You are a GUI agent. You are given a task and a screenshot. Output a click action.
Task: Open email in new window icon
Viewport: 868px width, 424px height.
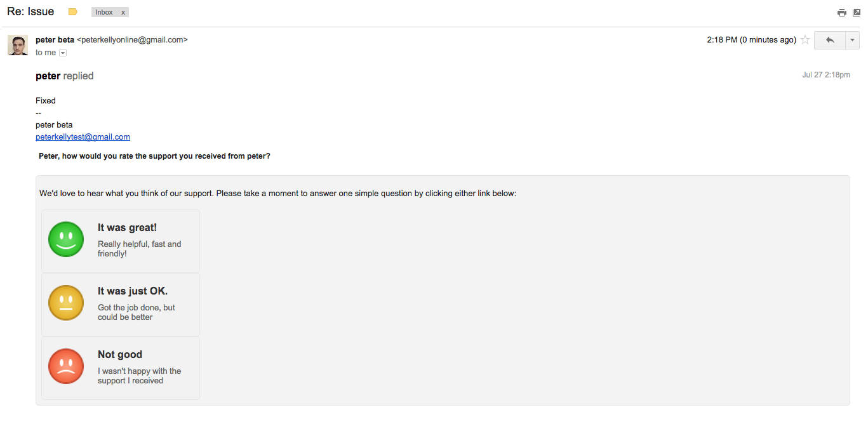click(x=857, y=12)
